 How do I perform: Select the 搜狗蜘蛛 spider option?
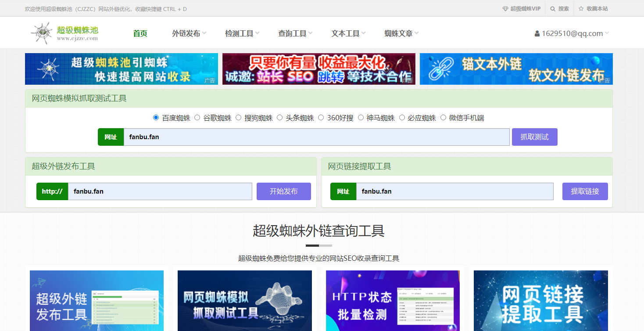tap(238, 117)
